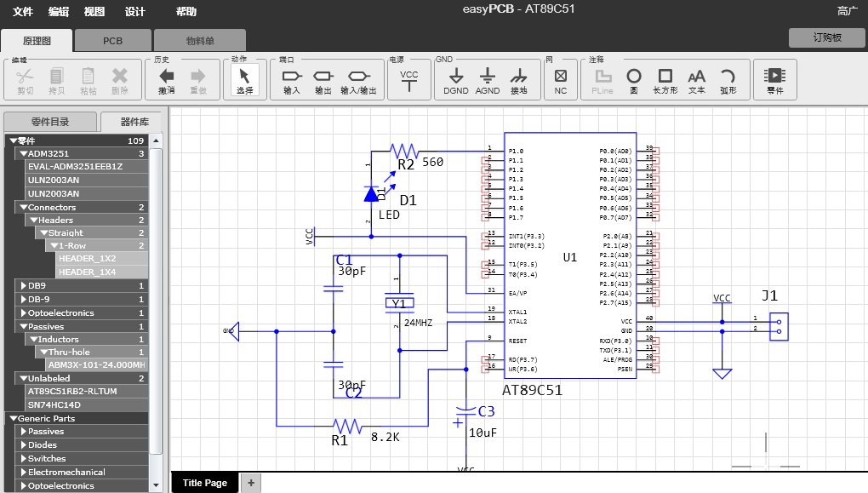The width and height of the screenshot is (868, 493).
Task: Switch to the PCB tab
Action: click(113, 40)
